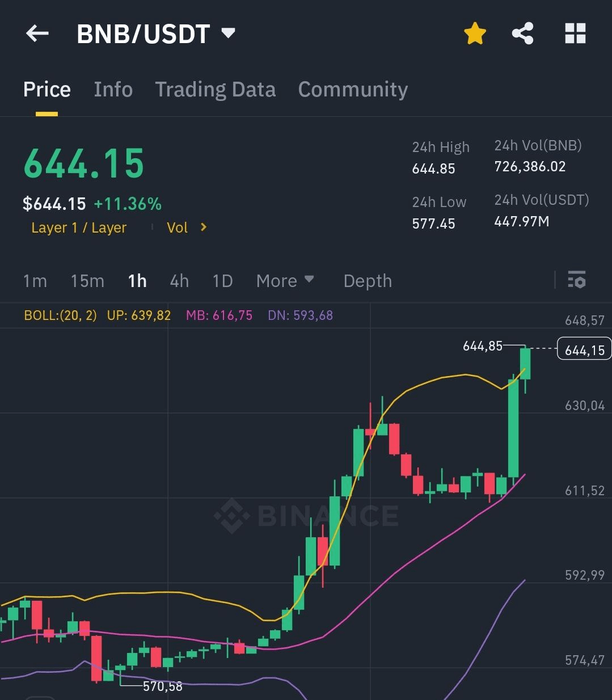Switch chart to 15m interval
The image size is (612, 700).
87,281
